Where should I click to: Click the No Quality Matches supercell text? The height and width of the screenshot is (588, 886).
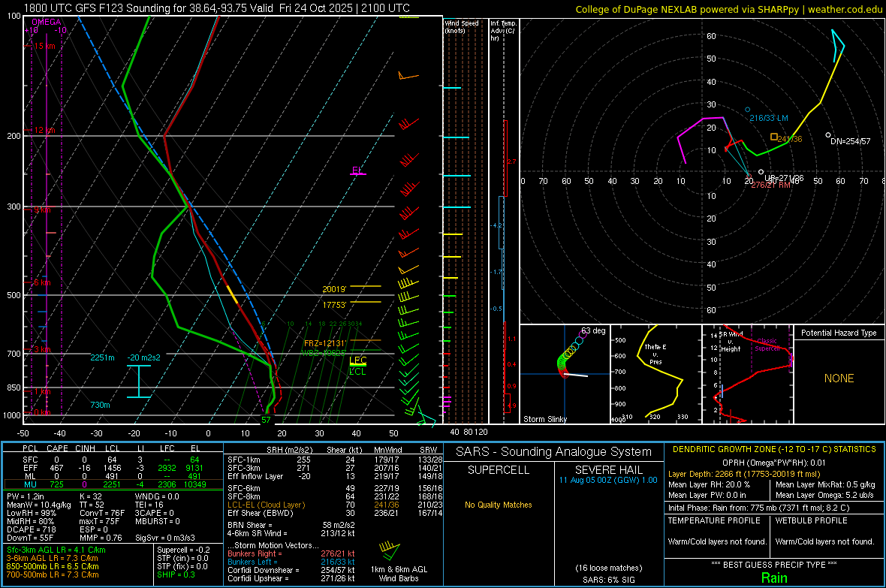[499, 505]
